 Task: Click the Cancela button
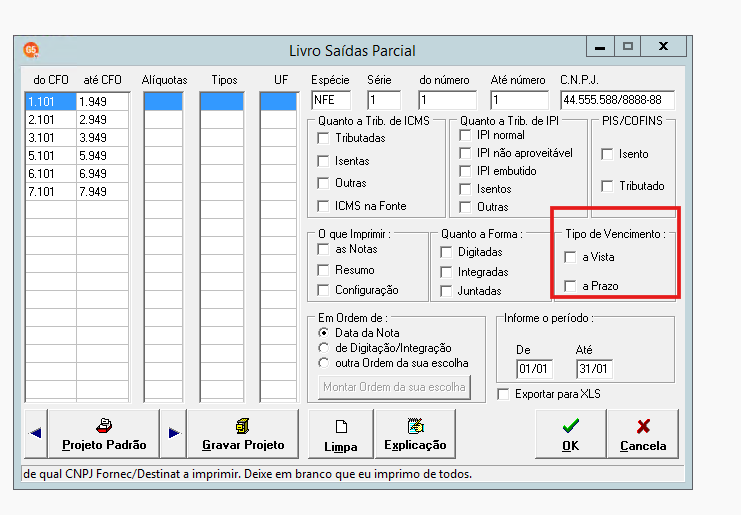point(643,434)
